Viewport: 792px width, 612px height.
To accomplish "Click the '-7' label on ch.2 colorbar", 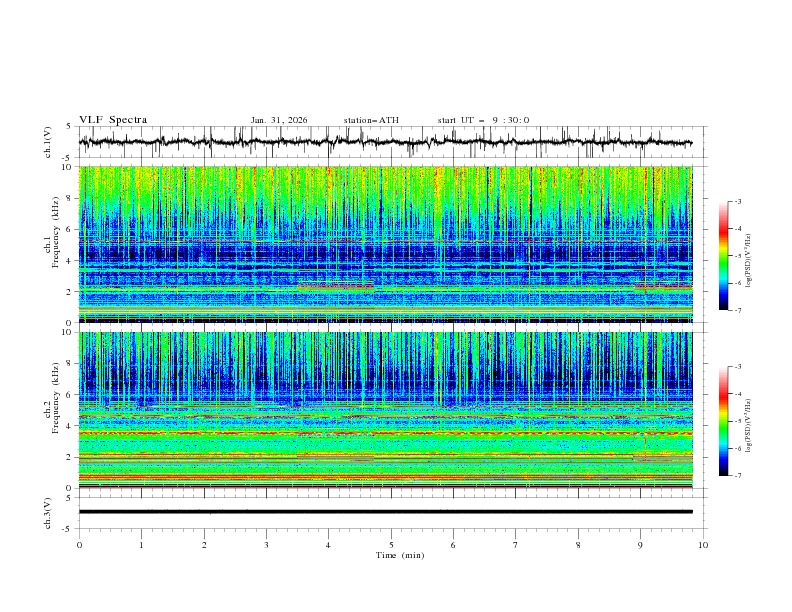I will [737, 476].
